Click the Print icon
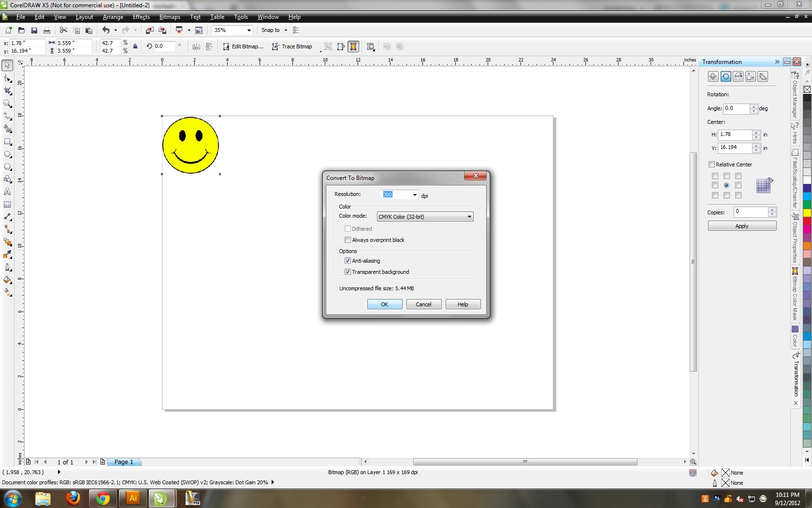 (x=47, y=30)
